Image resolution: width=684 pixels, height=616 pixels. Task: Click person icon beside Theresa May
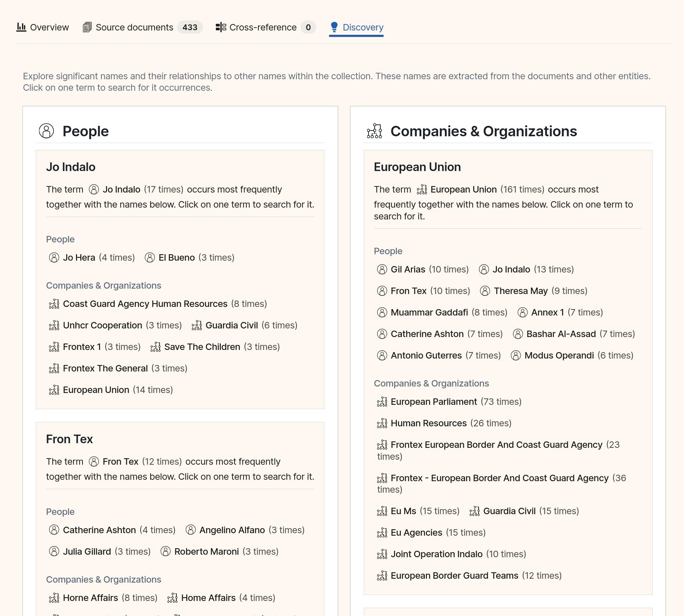pyautogui.click(x=485, y=291)
